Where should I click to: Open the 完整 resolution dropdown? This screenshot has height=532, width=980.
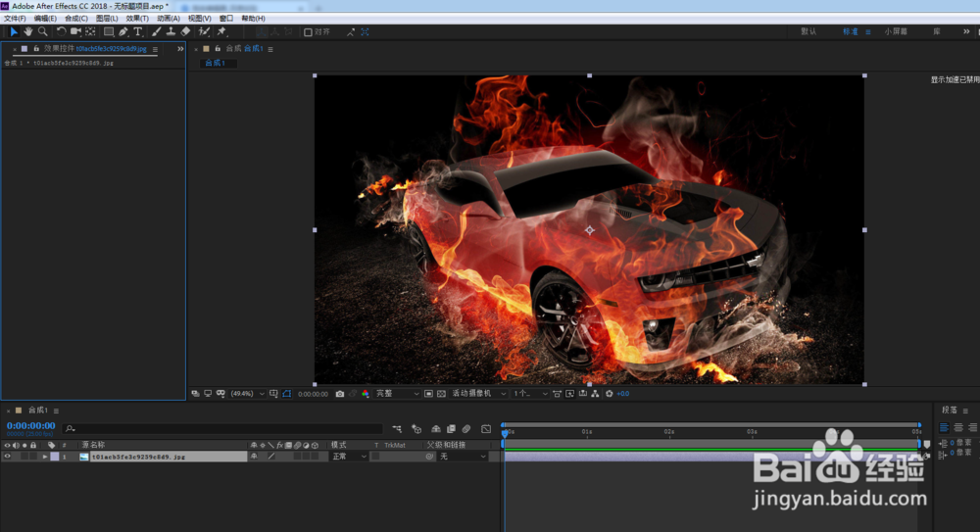[x=398, y=394]
